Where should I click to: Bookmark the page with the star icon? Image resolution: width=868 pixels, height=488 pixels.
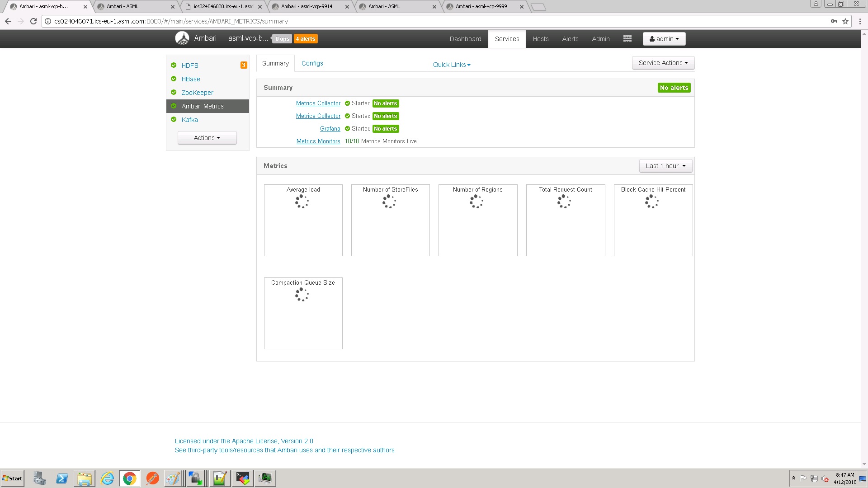coord(845,21)
